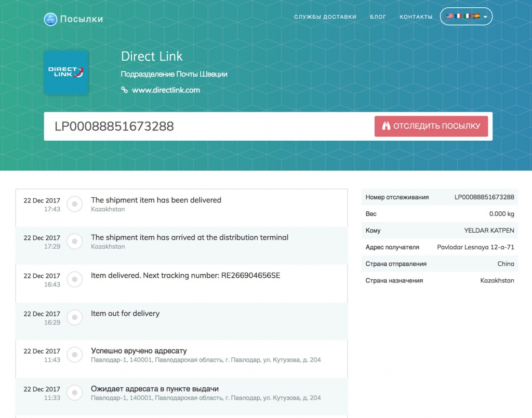Click the address Pavlodar Lesnaya 12-a-71
Viewport: 532px width, 418px height.
coord(475,247)
